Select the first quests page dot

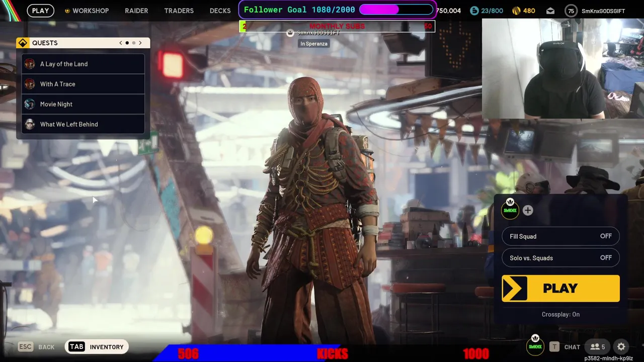tap(127, 43)
